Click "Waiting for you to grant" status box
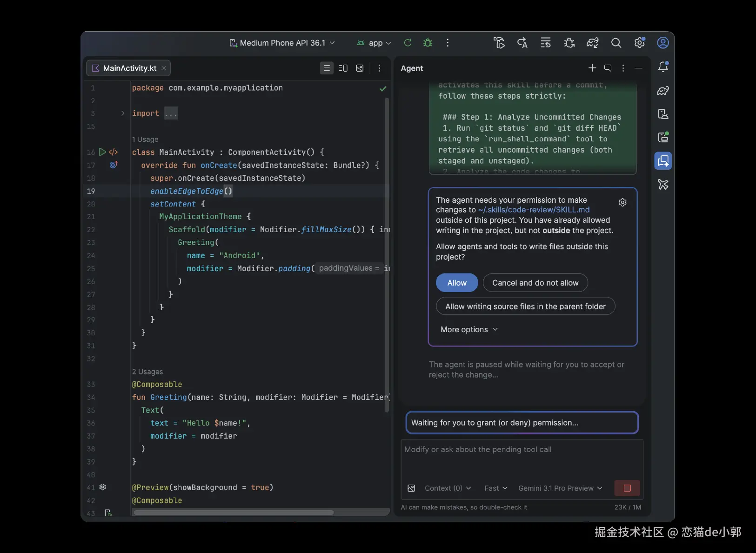Screen dimensions: 756x553 (522, 423)
